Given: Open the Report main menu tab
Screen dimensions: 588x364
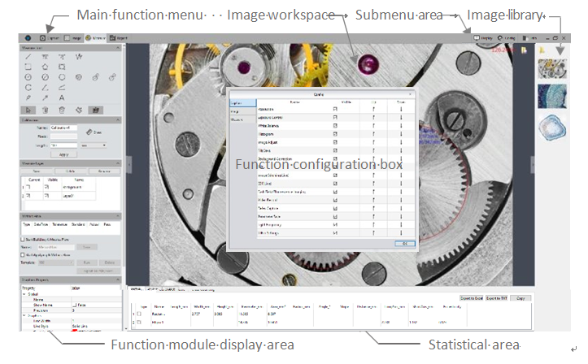Looking at the screenshot, I should [x=119, y=38].
